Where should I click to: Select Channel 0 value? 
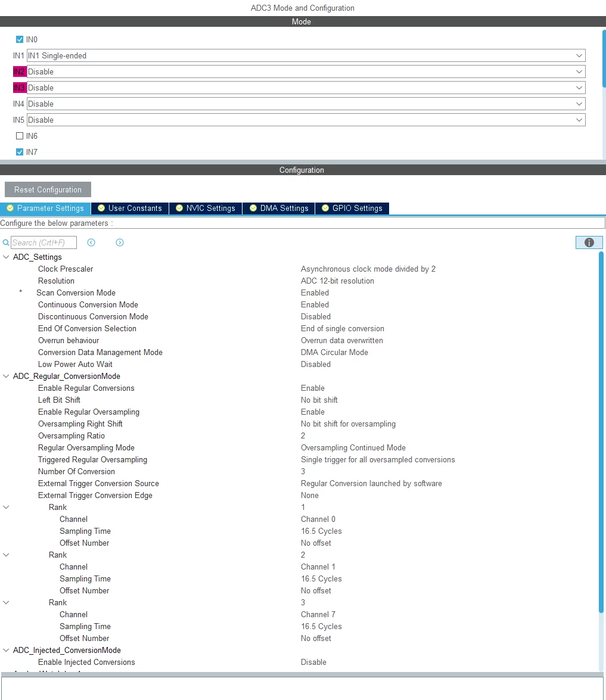tap(318, 519)
